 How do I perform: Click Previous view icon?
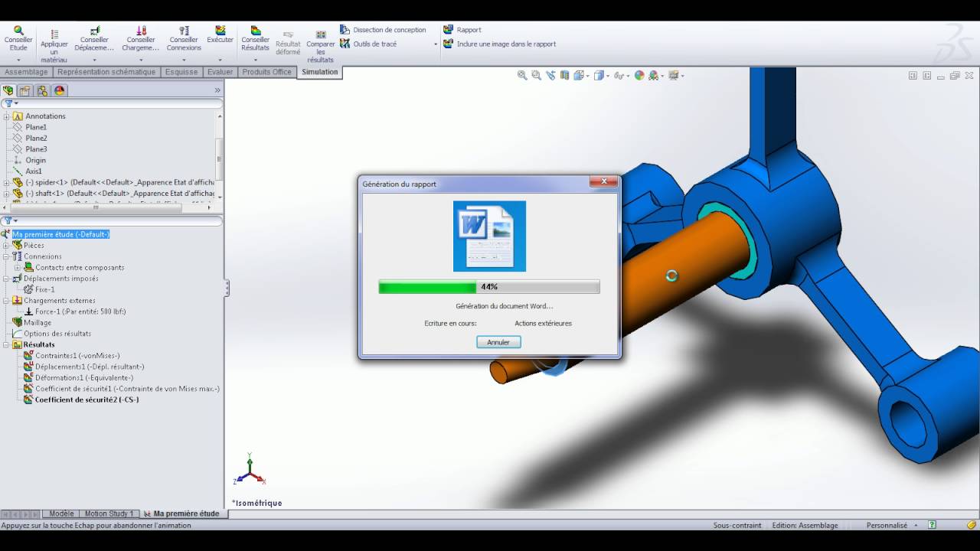(550, 75)
